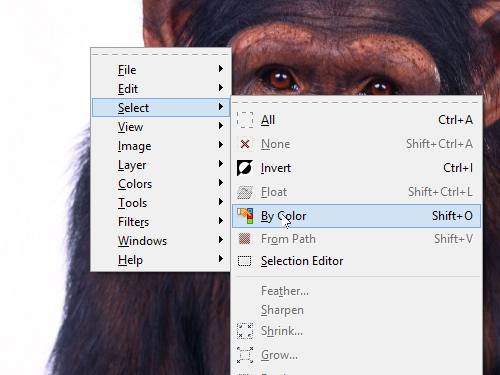Screen dimensions: 500x375
Task: Expand arrow next to File
Action: (221, 69)
